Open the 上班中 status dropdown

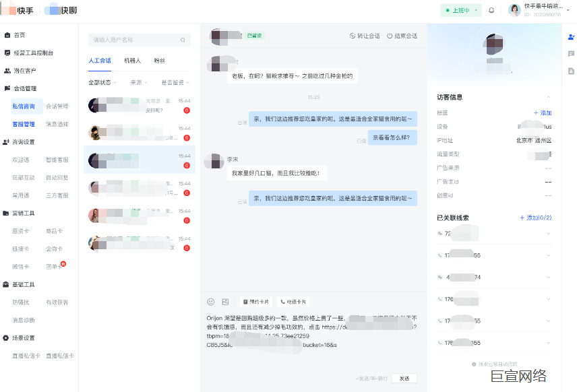460,11
